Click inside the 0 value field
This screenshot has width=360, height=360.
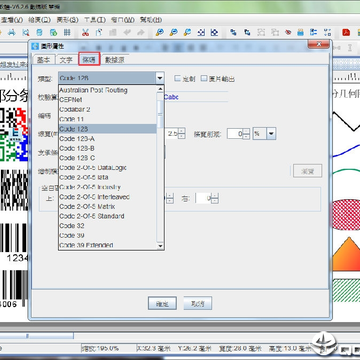235,134
